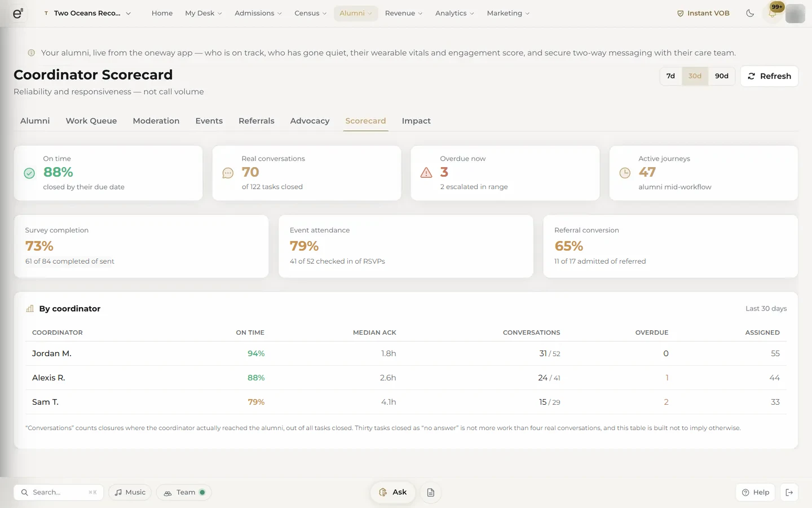This screenshot has height=508, width=812.
Task: Click the MEDIAN ACK column header
Action: pos(374,332)
